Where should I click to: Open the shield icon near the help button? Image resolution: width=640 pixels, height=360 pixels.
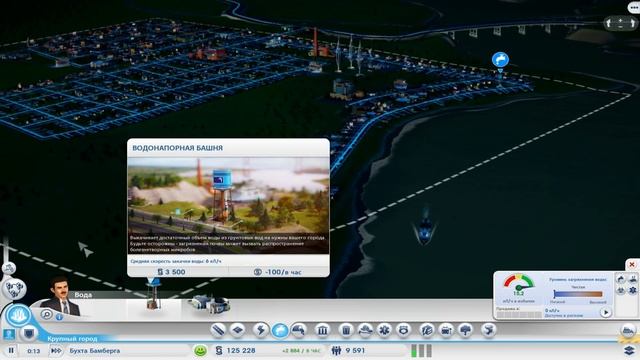pos(29,333)
